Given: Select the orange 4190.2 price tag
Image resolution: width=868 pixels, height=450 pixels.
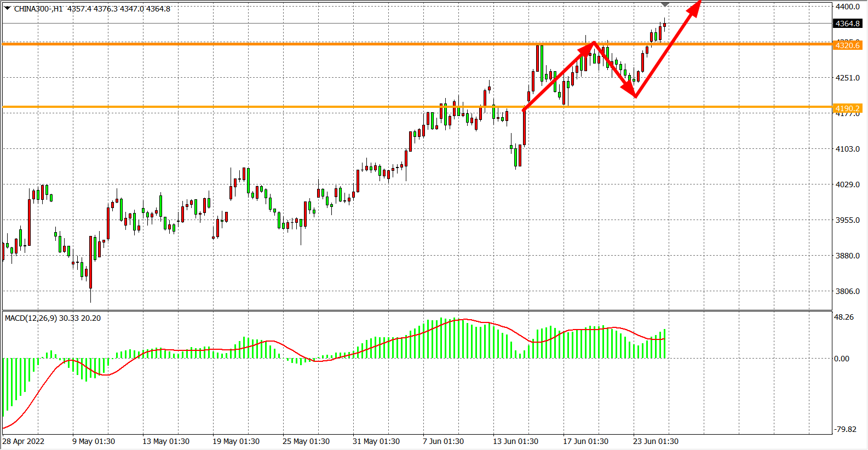Looking at the screenshot, I should (847, 108).
